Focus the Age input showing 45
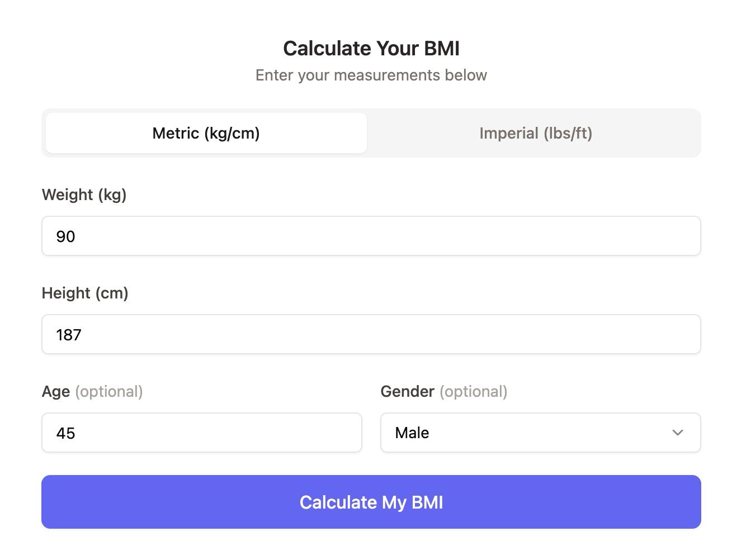The height and width of the screenshot is (560, 746). click(202, 433)
